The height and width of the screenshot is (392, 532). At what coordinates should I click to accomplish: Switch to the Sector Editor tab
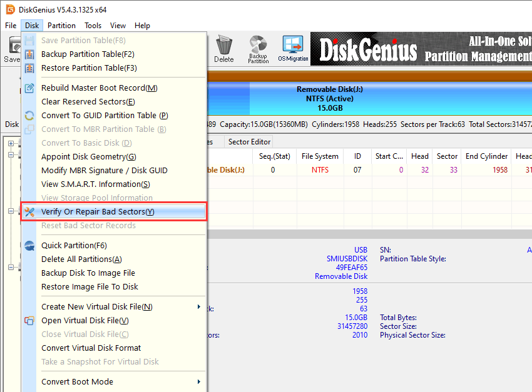[249, 142]
